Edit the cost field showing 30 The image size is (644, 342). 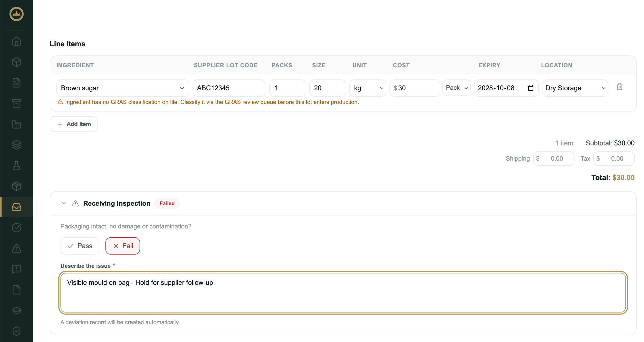coord(415,88)
